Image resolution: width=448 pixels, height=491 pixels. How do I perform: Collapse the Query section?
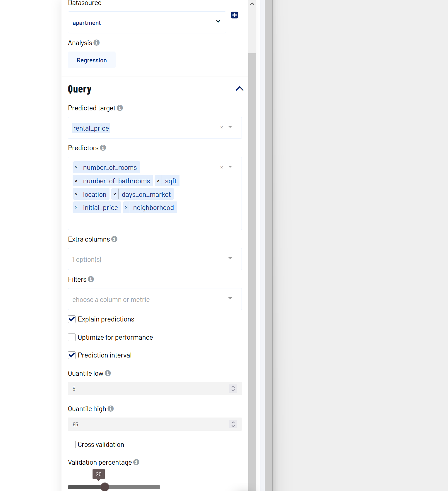pos(240,89)
